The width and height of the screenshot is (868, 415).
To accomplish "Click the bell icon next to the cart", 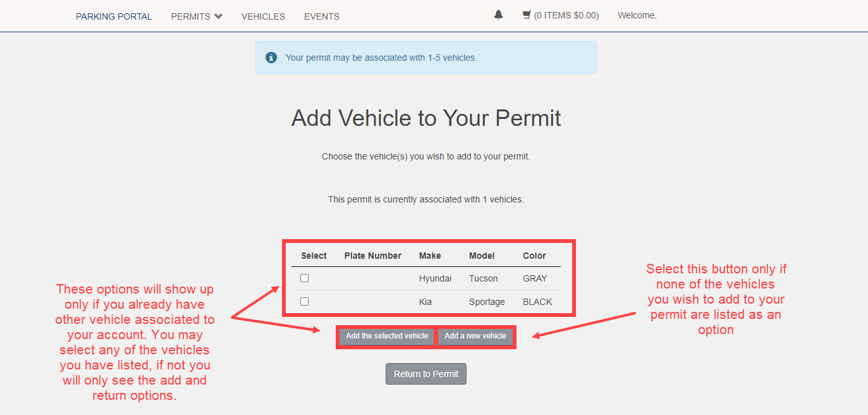I will coord(498,14).
